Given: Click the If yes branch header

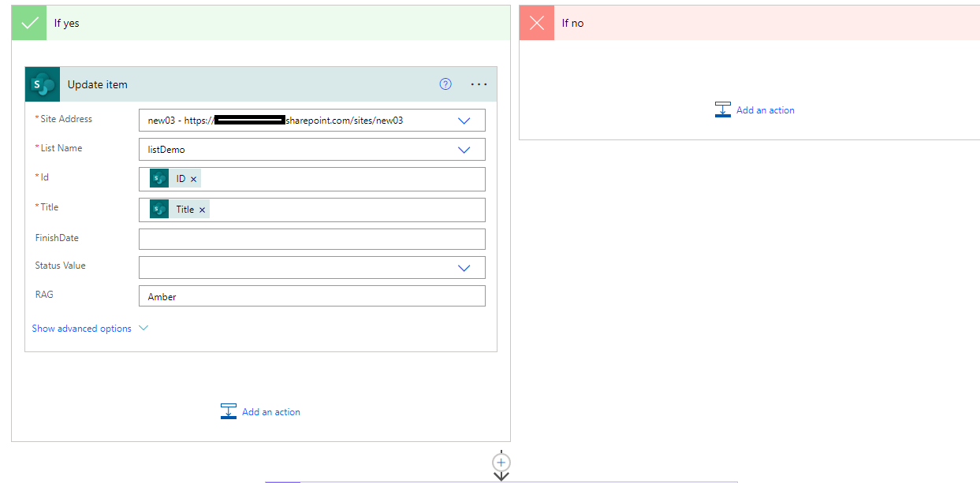Looking at the screenshot, I should click(x=261, y=23).
